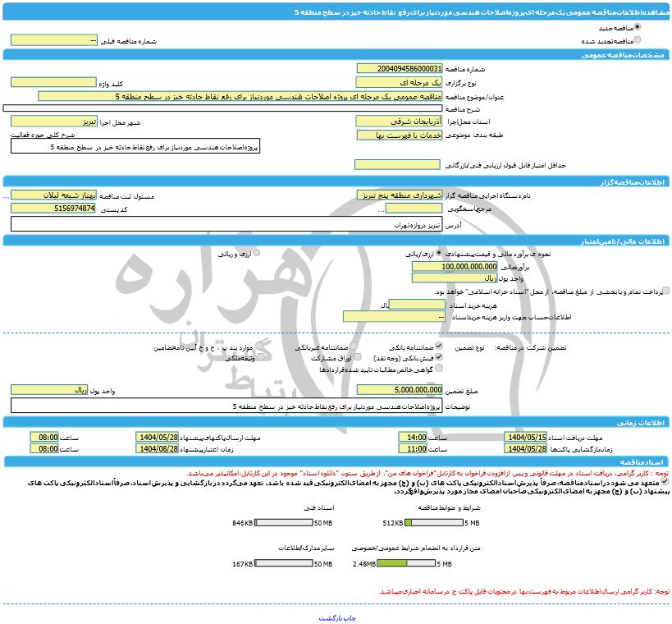Click the شرح مناقصه text box
The width and height of the screenshot is (672, 624).
[x=222, y=108]
